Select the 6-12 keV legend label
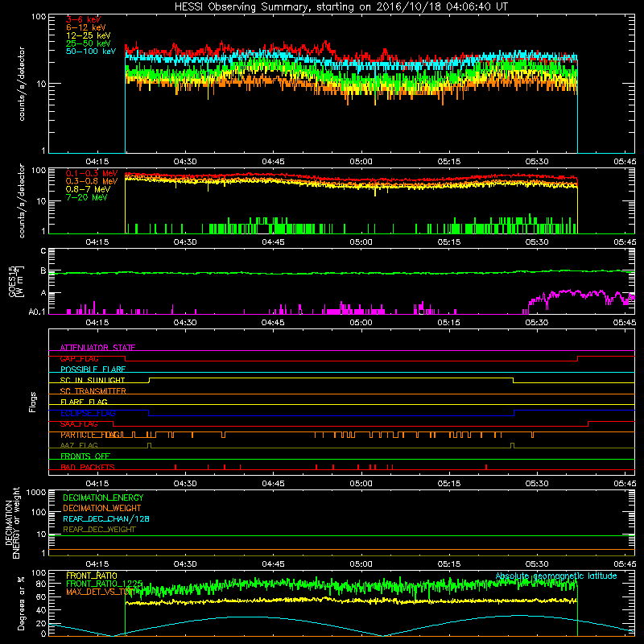 click(86, 27)
